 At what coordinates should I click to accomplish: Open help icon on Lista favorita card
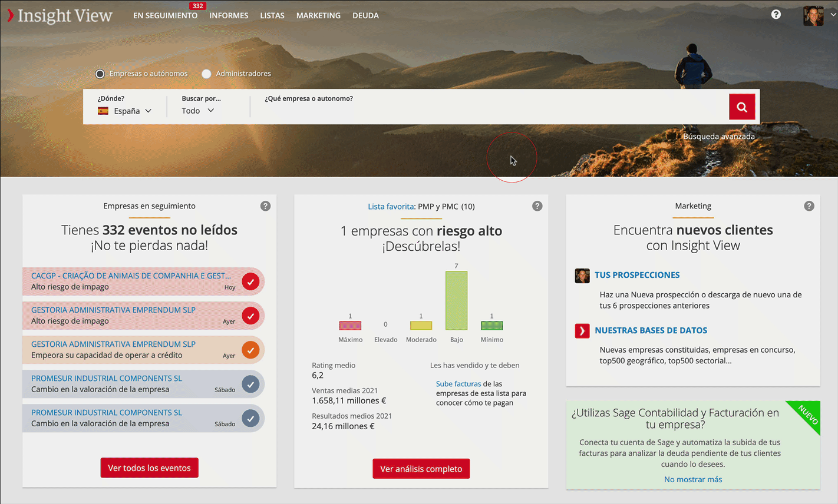tap(537, 206)
